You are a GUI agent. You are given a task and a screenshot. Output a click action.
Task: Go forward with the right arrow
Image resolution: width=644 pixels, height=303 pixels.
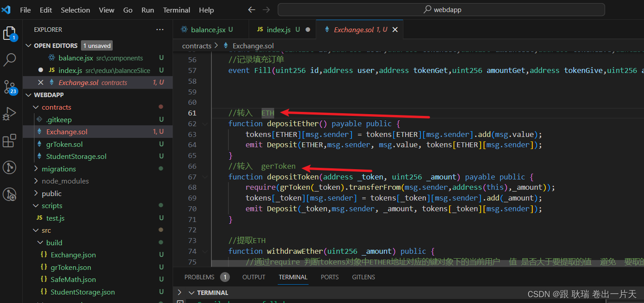(x=267, y=10)
